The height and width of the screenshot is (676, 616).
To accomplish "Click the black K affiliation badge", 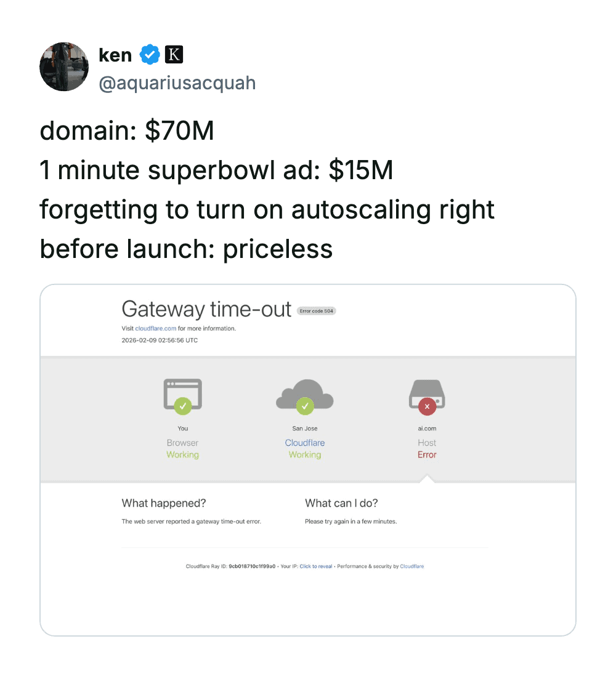I will [174, 55].
